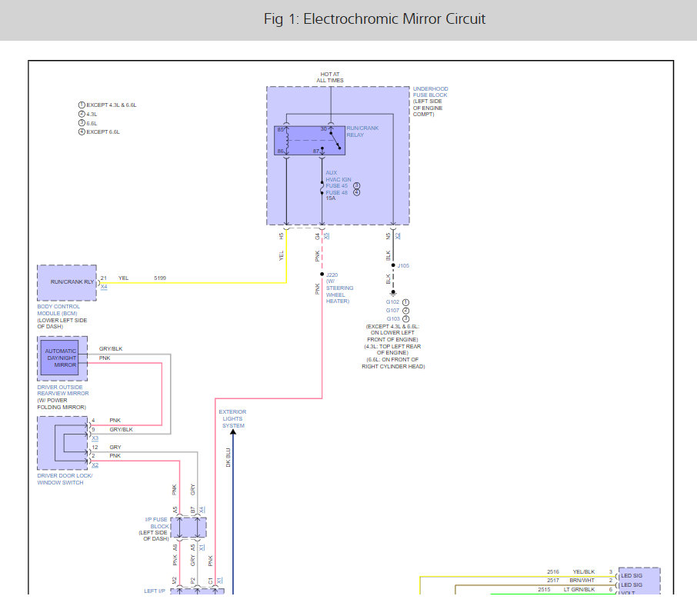Image resolution: width=697 pixels, height=616 pixels.
Task: Click the J105 splice point
Action: click(393, 266)
